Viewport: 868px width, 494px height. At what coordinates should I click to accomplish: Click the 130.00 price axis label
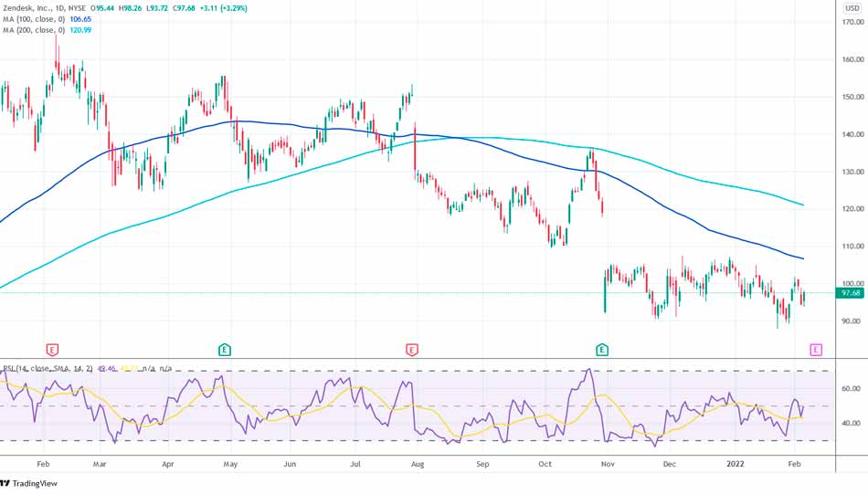pos(852,172)
